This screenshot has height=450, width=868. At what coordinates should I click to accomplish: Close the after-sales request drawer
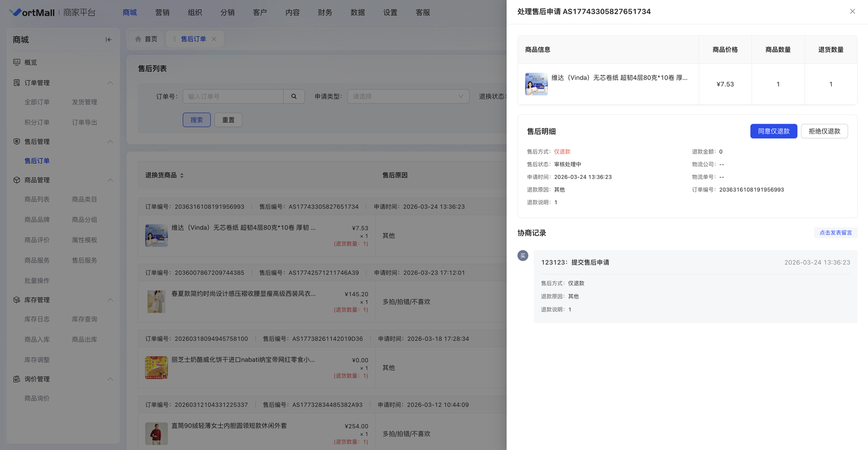852,11
